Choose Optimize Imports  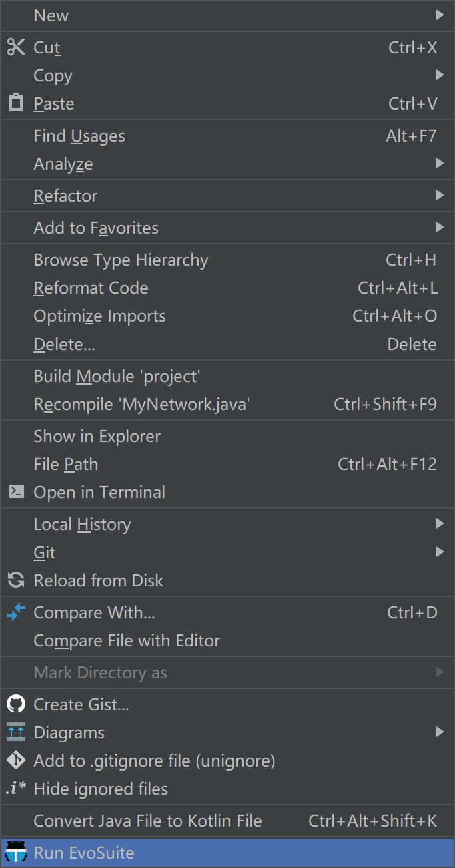[x=227, y=316]
